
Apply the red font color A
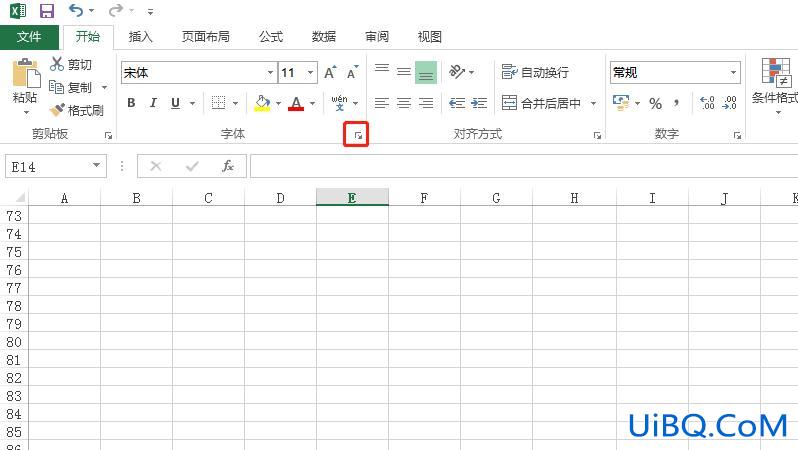(296, 103)
